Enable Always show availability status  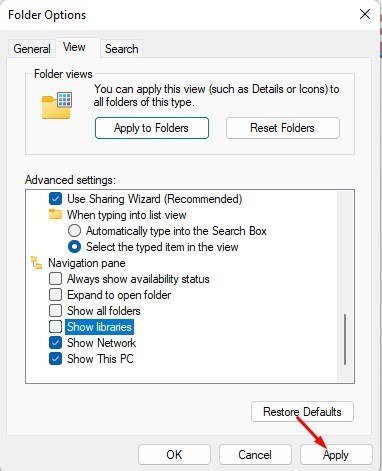55,279
